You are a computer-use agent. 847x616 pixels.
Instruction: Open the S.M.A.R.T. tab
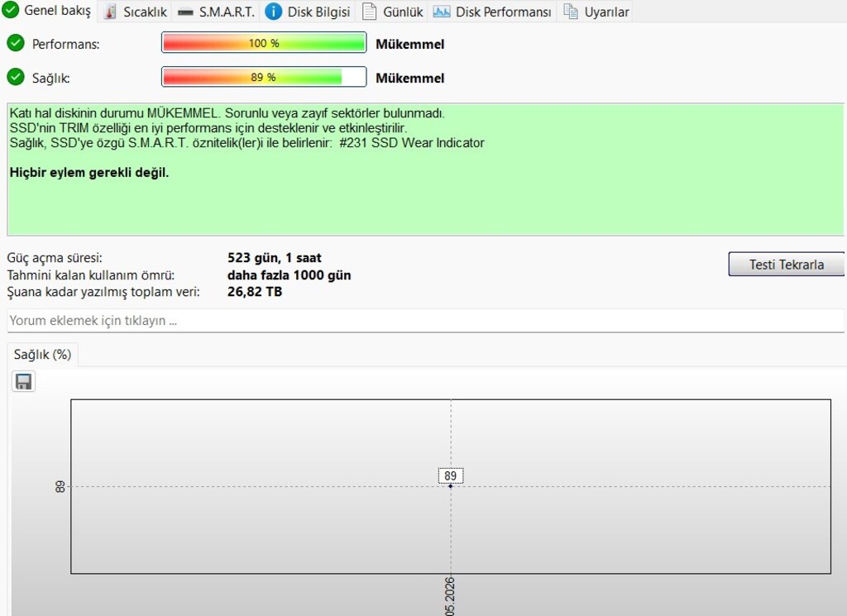coord(216,12)
